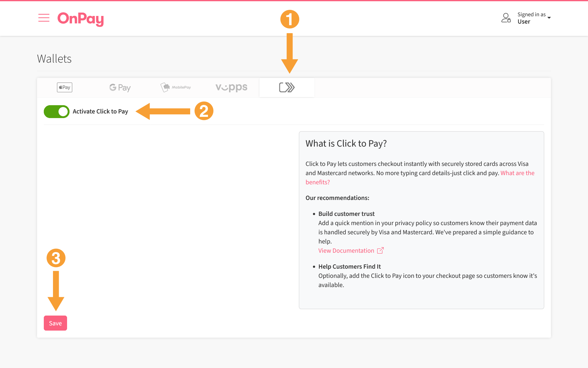Click the user account icon
The height and width of the screenshot is (368, 588).
click(x=506, y=18)
